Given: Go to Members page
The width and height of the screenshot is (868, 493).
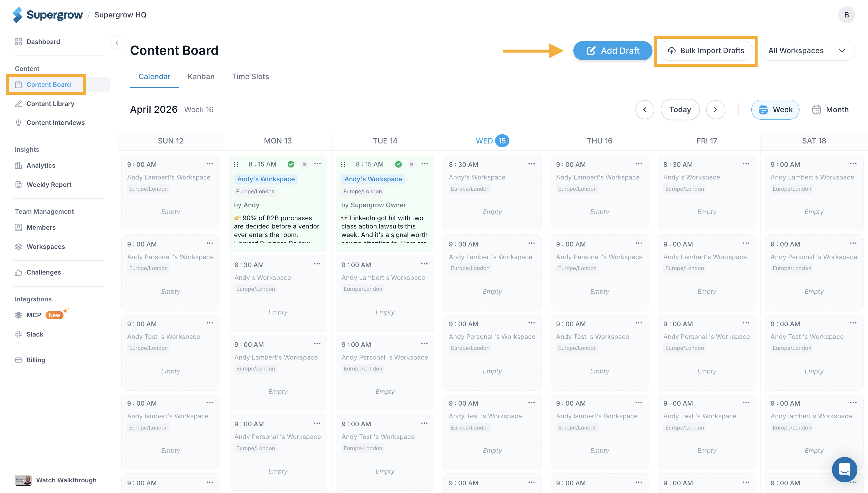Looking at the screenshot, I should [x=35, y=228].
